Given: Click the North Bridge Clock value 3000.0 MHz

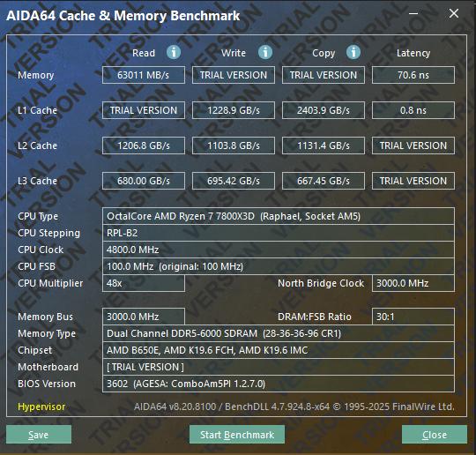Looking at the screenshot, I should pyautogui.click(x=413, y=283).
